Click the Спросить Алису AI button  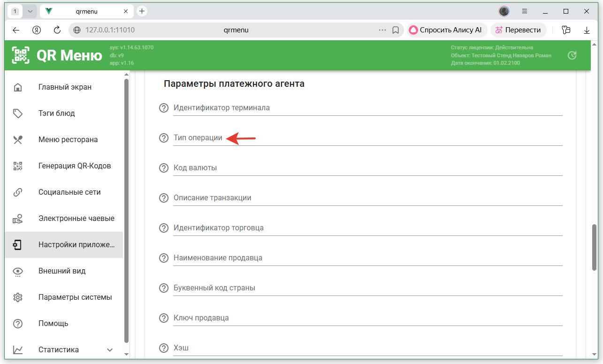point(447,30)
